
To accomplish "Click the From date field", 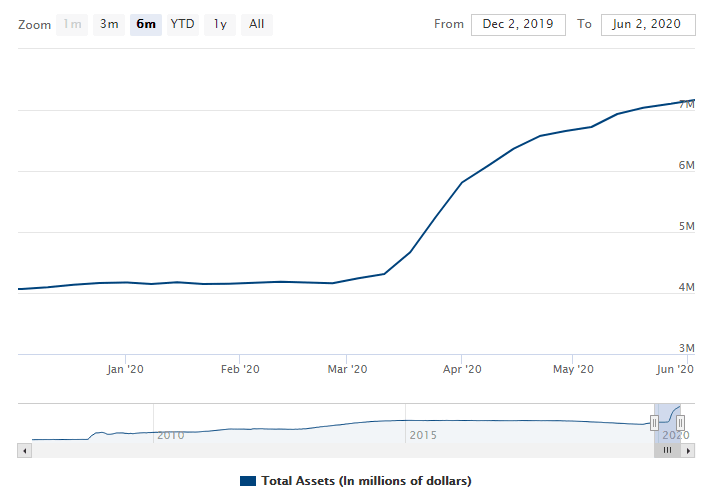I will pyautogui.click(x=518, y=24).
